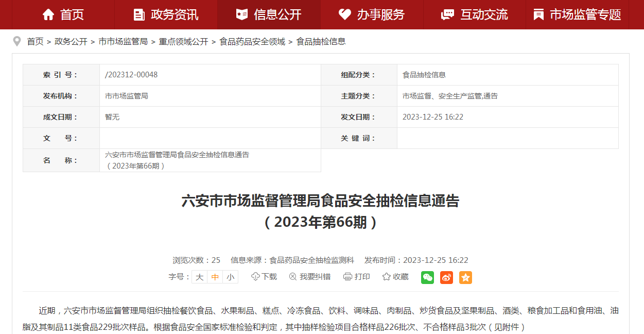Set font size to 小 (small)
This screenshot has width=644, height=334.
(230, 277)
